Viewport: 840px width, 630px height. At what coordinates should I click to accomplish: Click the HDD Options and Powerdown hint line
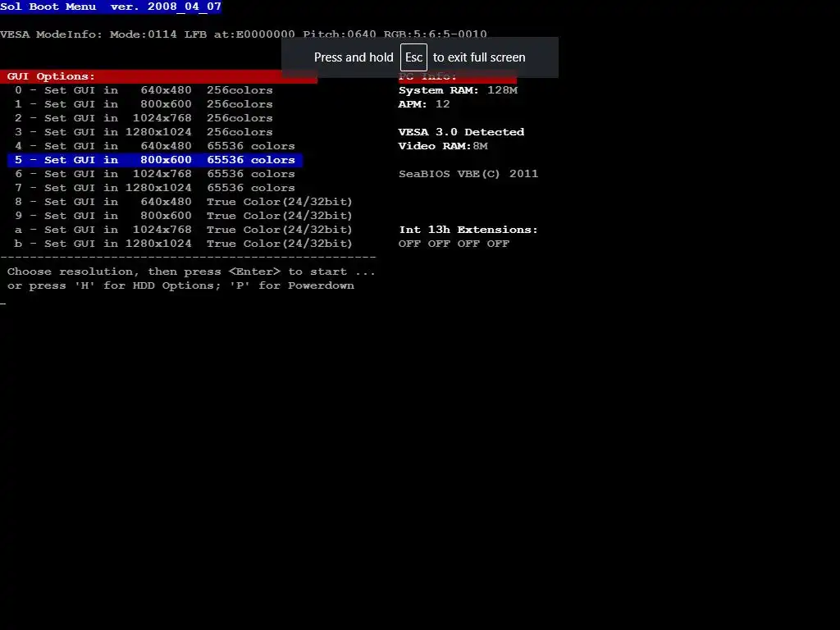point(180,285)
